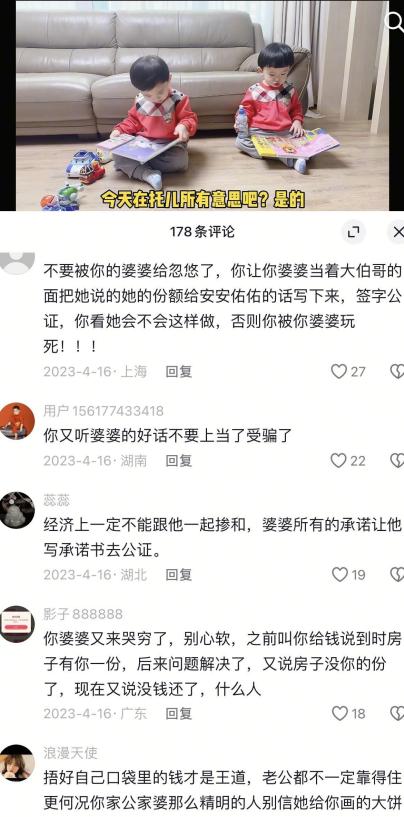Dislike the Shanghai comment
The height and width of the screenshot is (817, 404).
(397, 372)
